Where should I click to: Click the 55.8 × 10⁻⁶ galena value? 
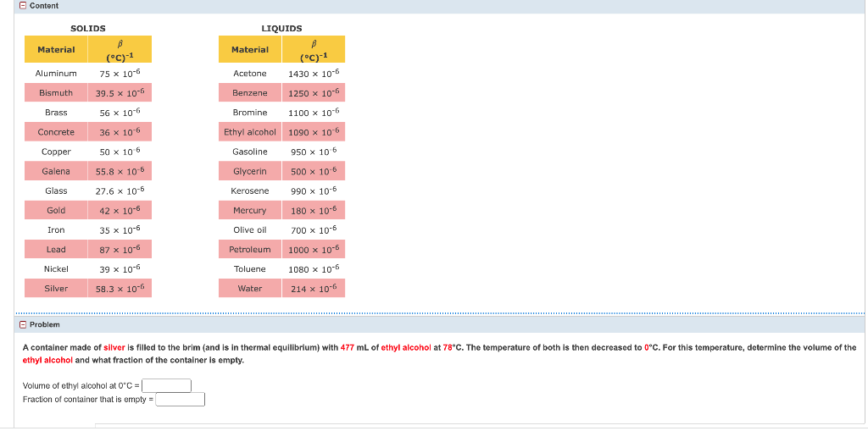coord(120,172)
